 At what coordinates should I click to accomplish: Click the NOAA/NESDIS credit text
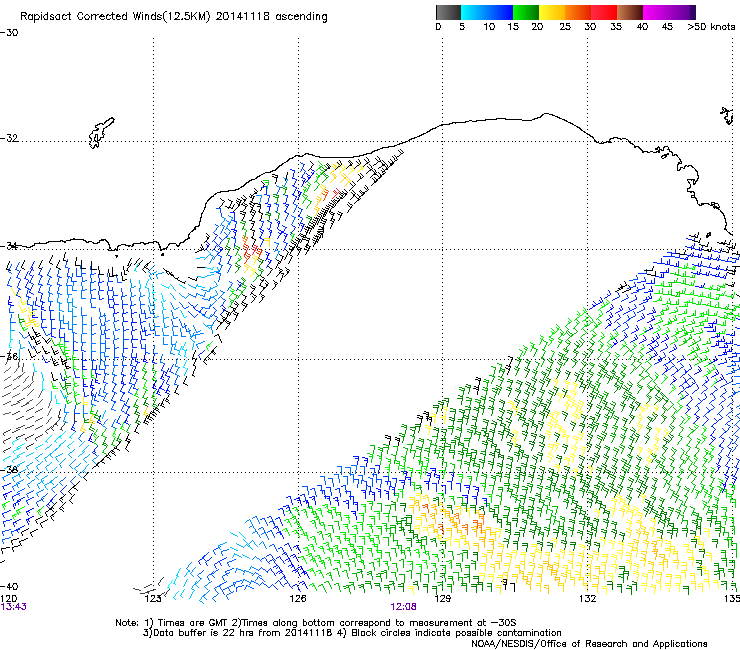(x=589, y=644)
